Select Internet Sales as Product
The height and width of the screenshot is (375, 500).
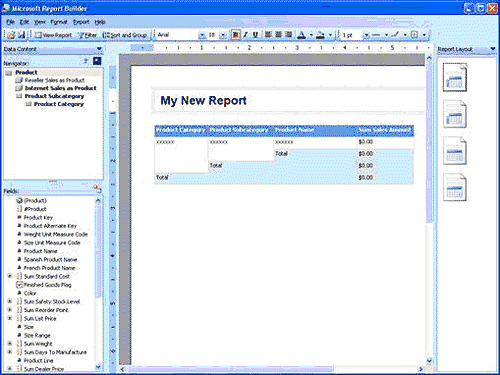click(60, 88)
